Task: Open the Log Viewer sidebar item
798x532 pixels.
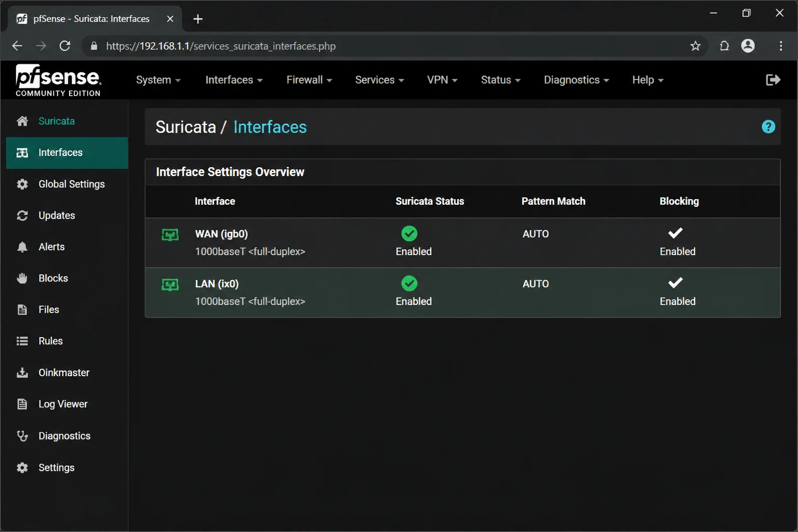Action: pos(67,404)
